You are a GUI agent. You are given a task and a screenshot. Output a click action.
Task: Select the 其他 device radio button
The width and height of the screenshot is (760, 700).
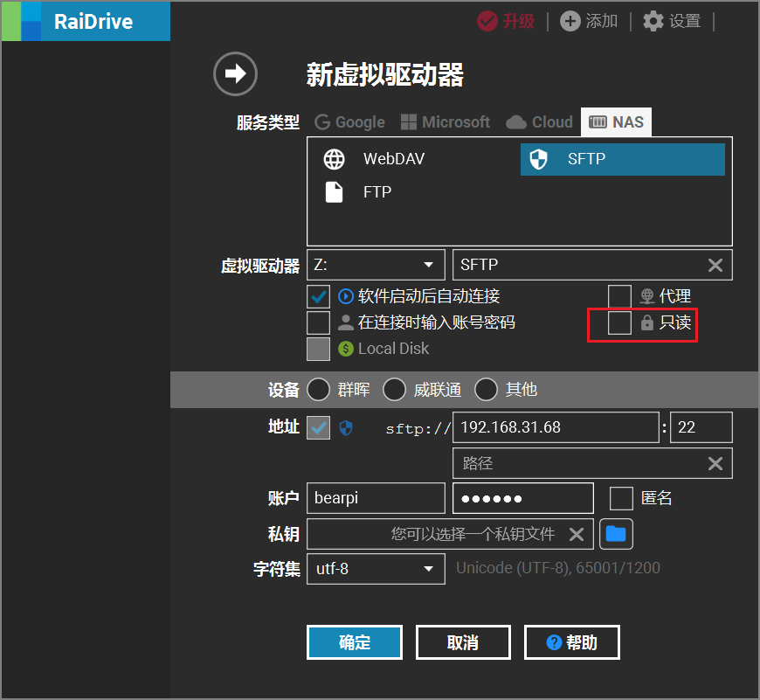click(487, 390)
